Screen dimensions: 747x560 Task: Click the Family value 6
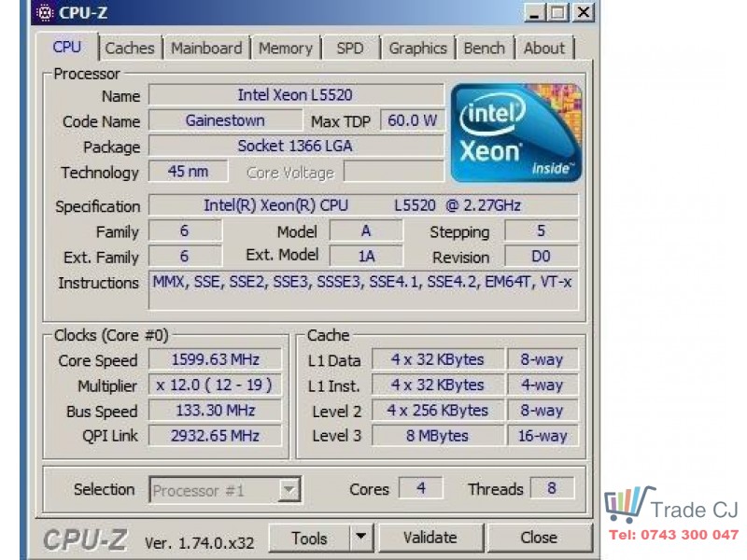[185, 231]
